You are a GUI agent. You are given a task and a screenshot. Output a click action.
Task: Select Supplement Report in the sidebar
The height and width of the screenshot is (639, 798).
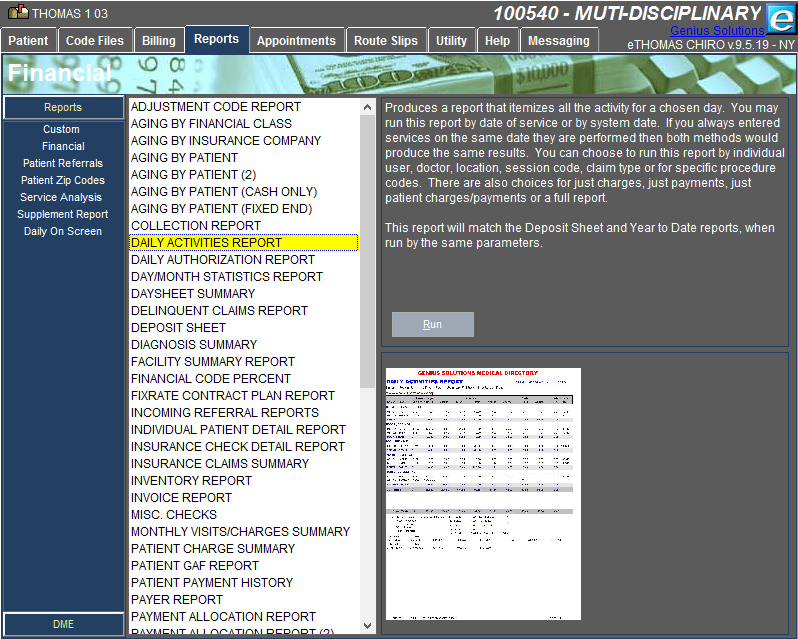coord(63,214)
